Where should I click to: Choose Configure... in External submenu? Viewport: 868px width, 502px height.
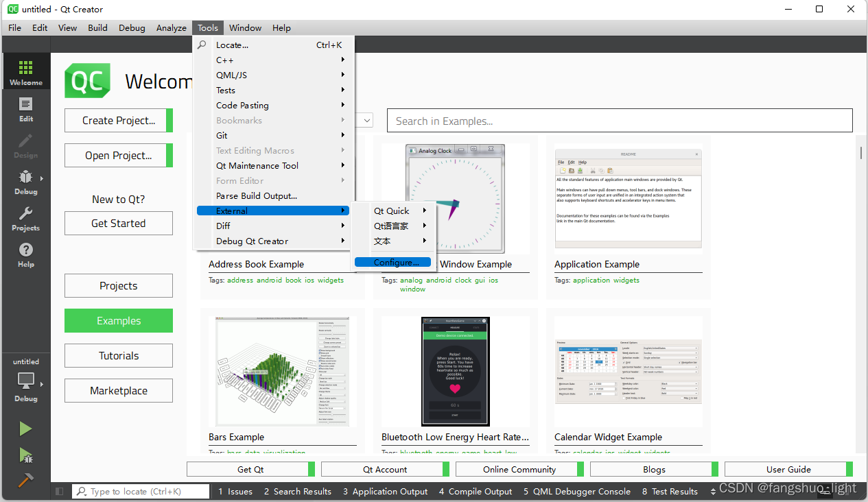pyautogui.click(x=392, y=263)
